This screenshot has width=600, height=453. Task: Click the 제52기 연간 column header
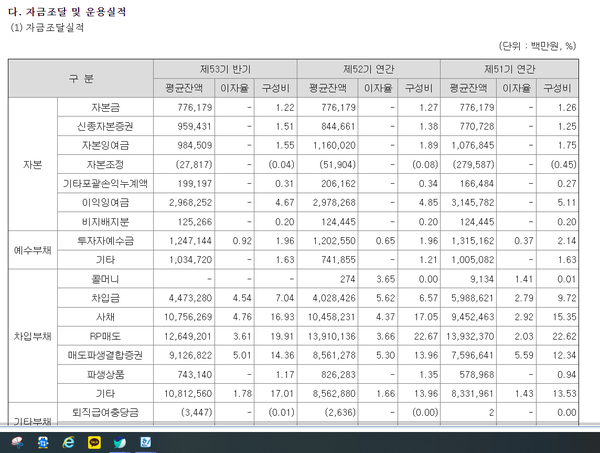pos(370,68)
